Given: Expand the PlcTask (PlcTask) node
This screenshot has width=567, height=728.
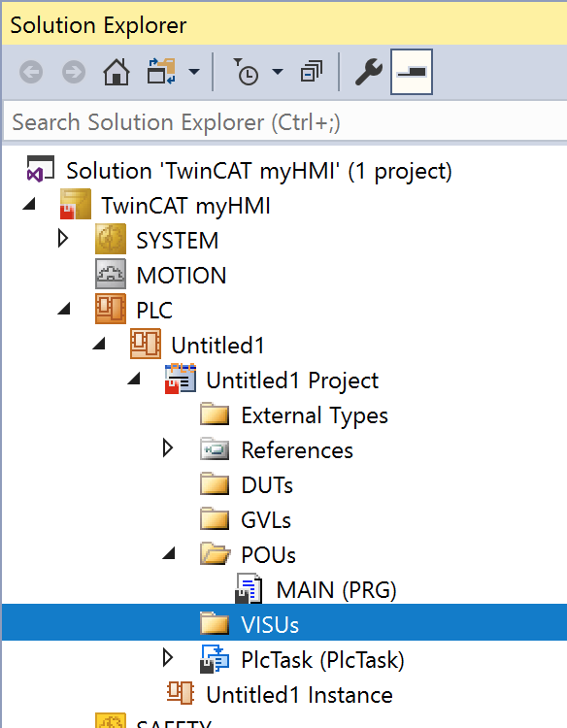Looking at the screenshot, I should coord(168,658).
